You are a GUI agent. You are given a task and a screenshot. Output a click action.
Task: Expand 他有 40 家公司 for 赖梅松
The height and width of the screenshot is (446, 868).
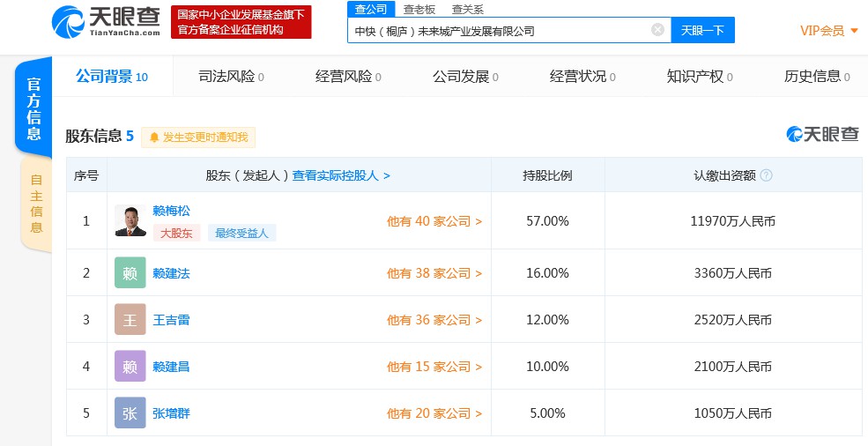(x=434, y=221)
